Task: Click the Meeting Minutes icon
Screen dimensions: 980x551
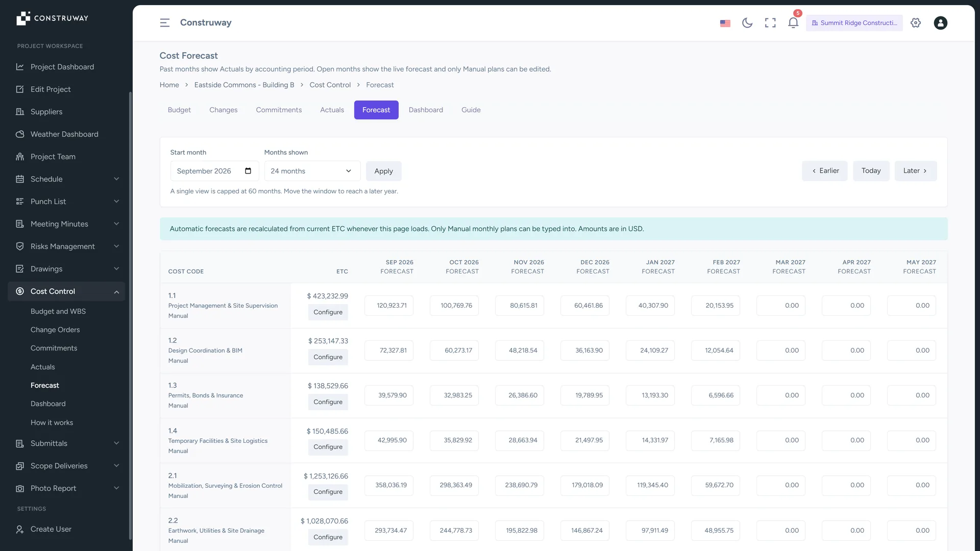Action: (20, 224)
